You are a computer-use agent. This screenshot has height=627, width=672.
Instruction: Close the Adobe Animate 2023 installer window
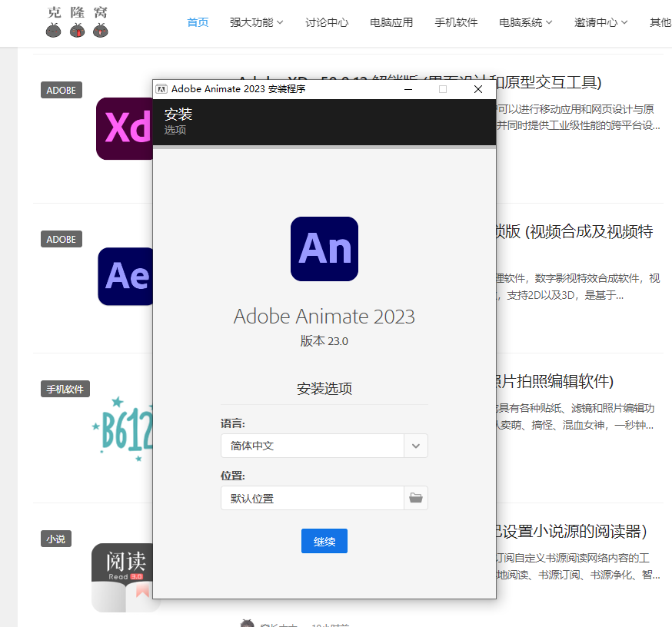[x=477, y=89]
